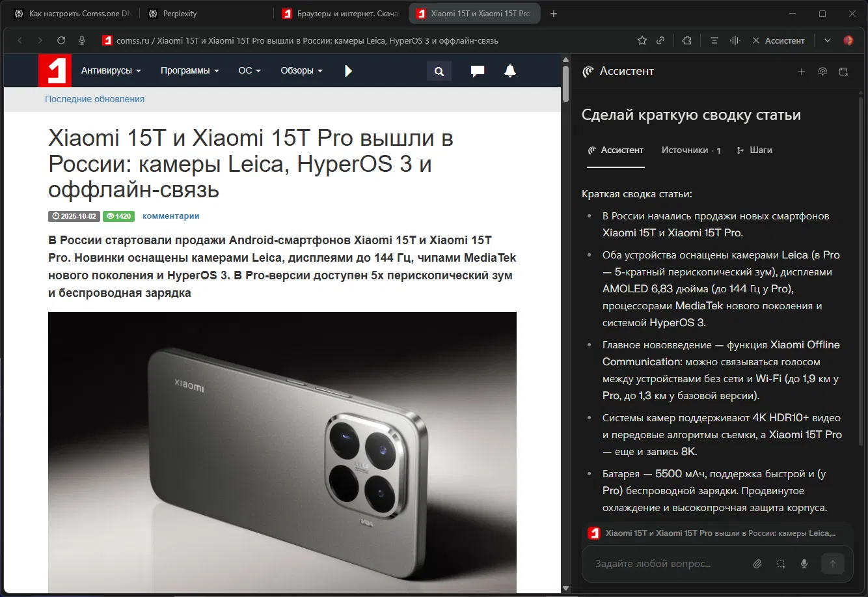Viewport: 868px width, 597px height.
Task: Expand the ОС menu
Action: pyautogui.click(x=249, y=70)
